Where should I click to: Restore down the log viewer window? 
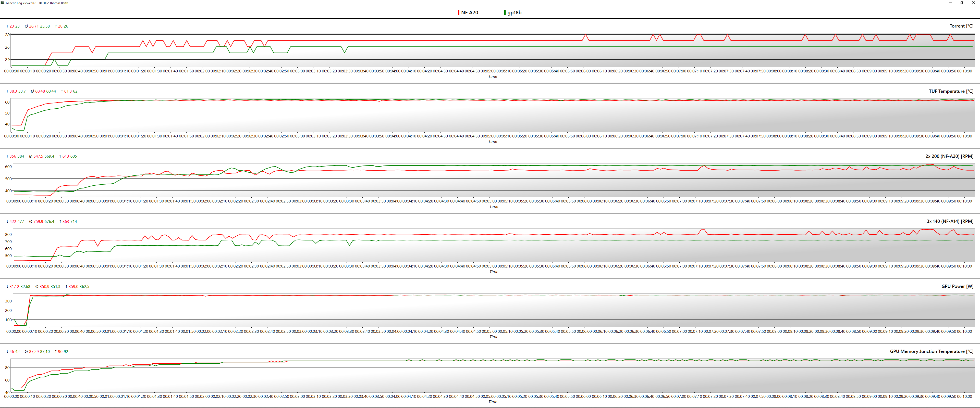click(962, 3)
